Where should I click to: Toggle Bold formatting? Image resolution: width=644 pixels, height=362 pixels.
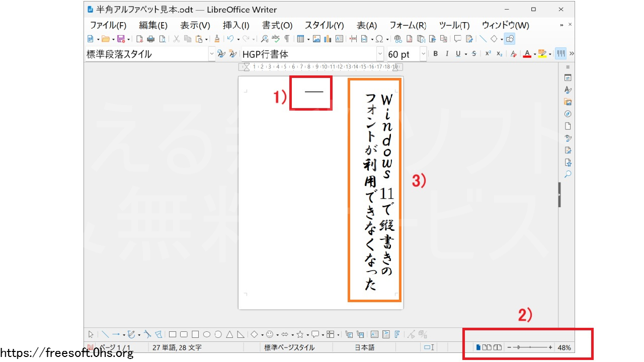[x=436, y=54]
